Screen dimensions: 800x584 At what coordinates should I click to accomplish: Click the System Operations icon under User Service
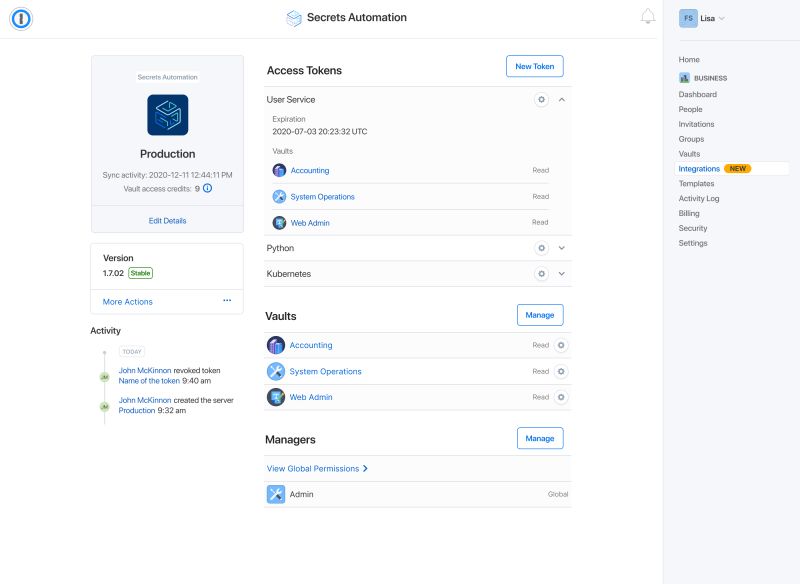pyautogui.click(x=279, y=196)
